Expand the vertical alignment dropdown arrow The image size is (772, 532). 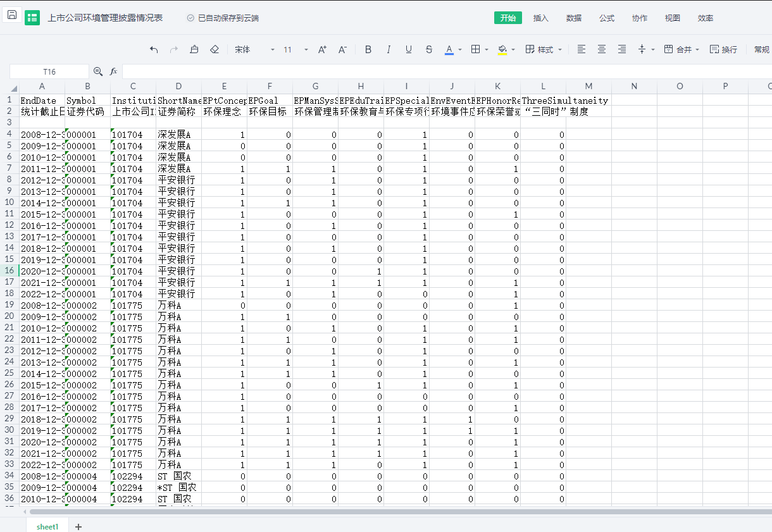click(x=653, y=50)
